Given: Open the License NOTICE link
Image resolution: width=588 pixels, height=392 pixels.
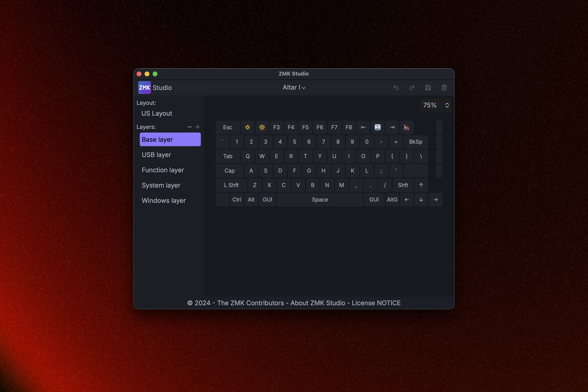Looking at the screenshot, I should click(376, 303).
